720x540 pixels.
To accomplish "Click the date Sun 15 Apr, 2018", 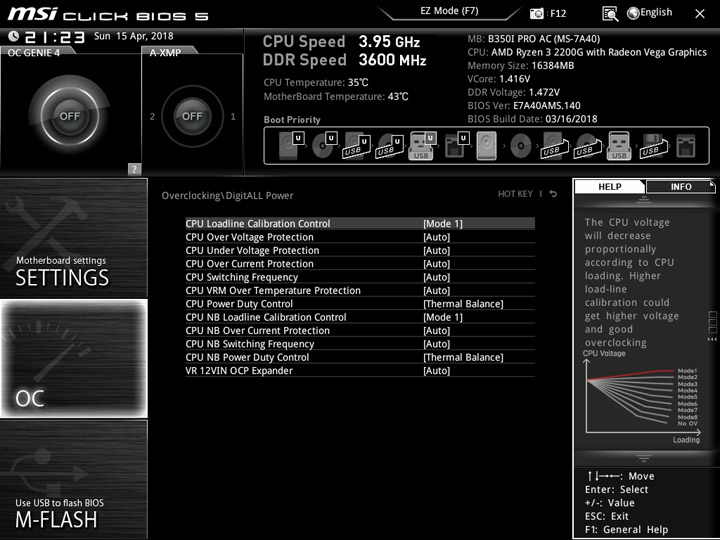I will click(x=134, y=36).
